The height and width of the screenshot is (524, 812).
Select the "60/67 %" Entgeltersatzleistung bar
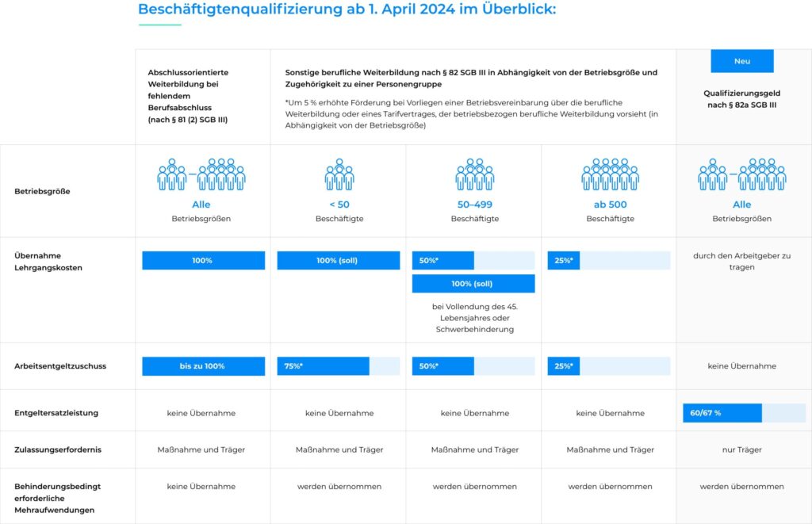[722, 413]
